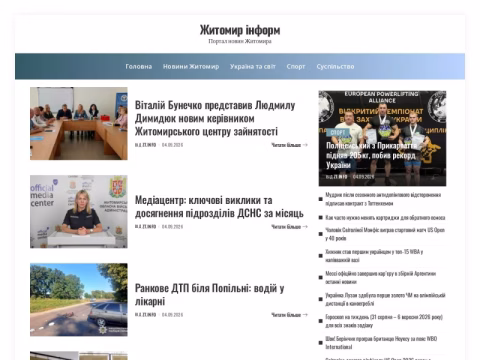Click the date under the ДТП article

tap(173, 315)
